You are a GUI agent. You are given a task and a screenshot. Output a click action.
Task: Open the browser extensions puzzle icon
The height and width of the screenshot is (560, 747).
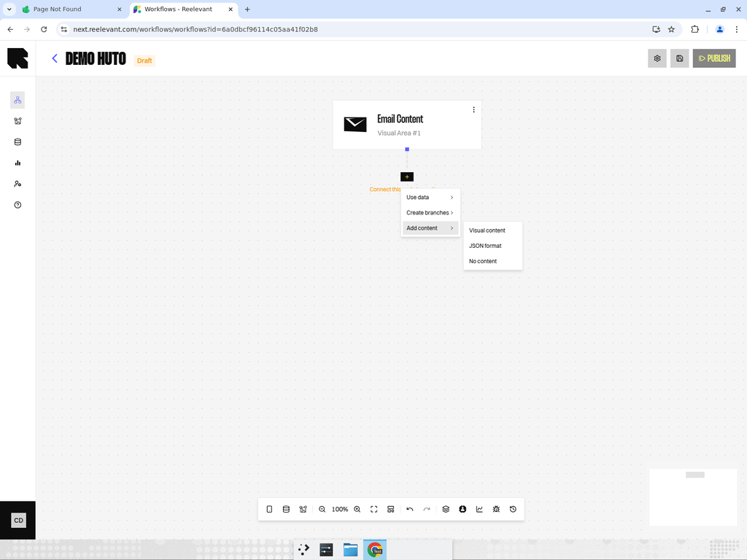pos(695,29)
